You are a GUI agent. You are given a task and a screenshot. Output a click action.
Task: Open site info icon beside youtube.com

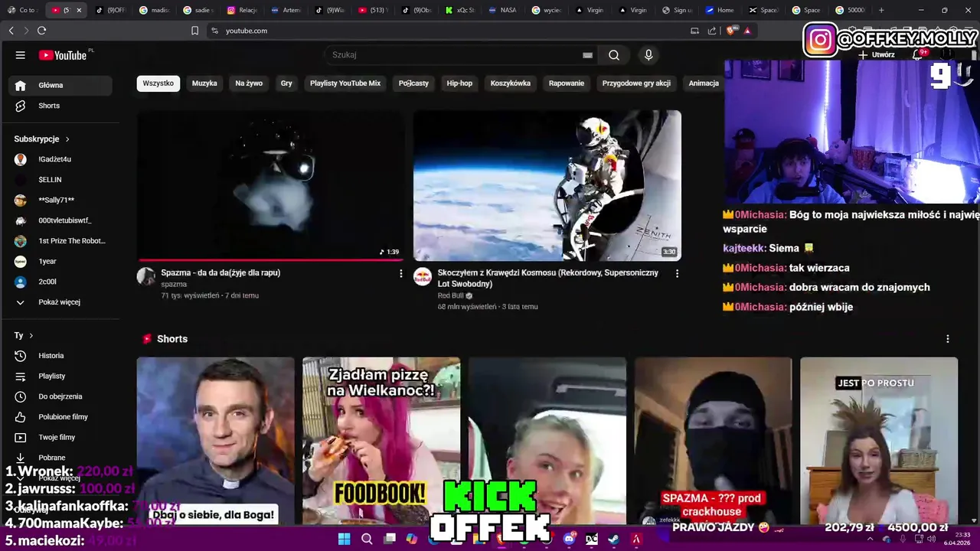[214, 31]
